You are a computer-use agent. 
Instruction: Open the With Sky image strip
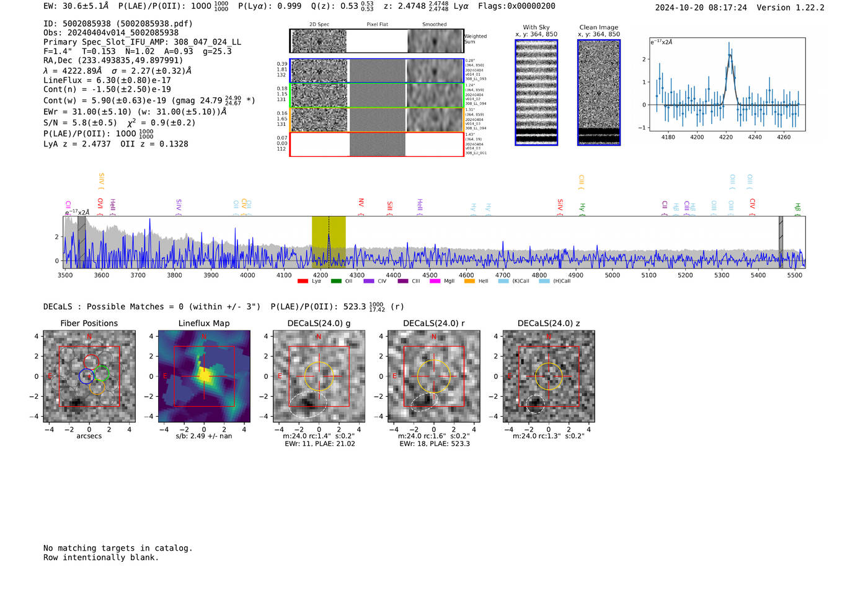(536, 92)
